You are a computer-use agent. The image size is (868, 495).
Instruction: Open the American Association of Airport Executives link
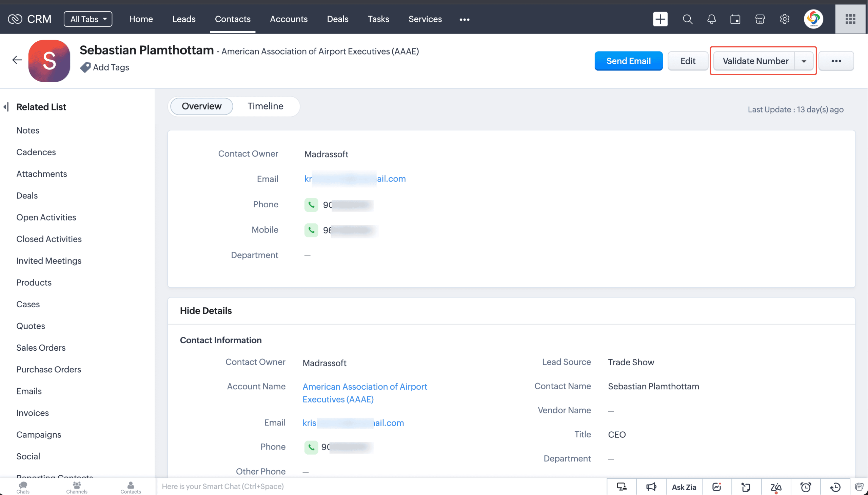[x=365, y=393]
